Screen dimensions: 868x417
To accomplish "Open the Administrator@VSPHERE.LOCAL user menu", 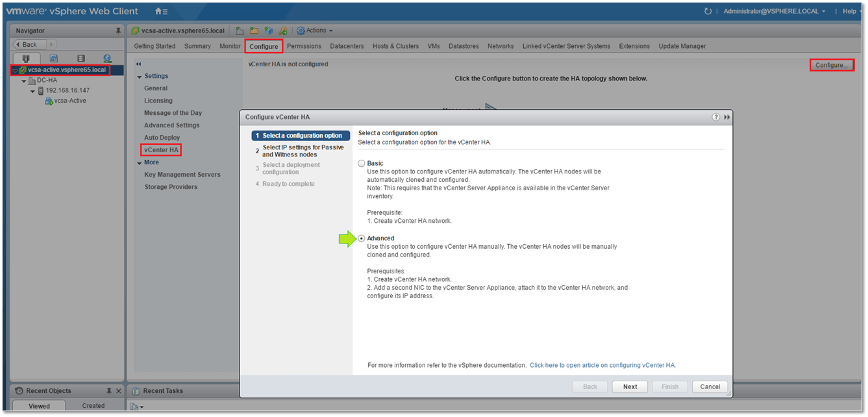I will (x=774, y=12).
